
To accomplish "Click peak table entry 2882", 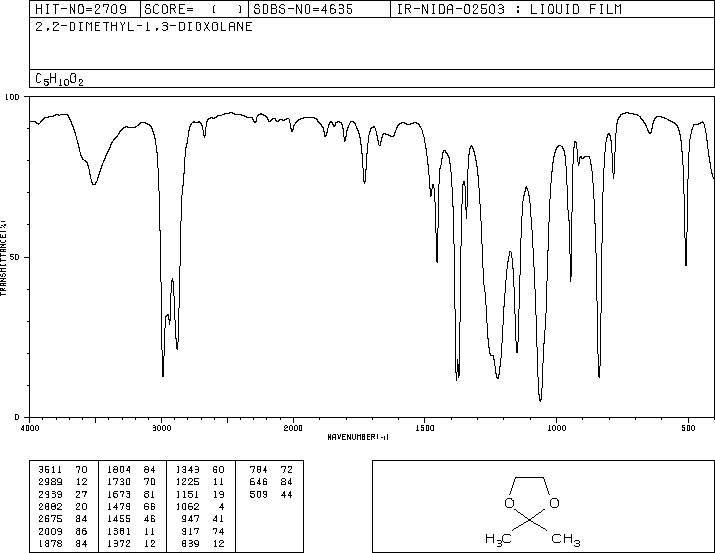I will (50, 506).
